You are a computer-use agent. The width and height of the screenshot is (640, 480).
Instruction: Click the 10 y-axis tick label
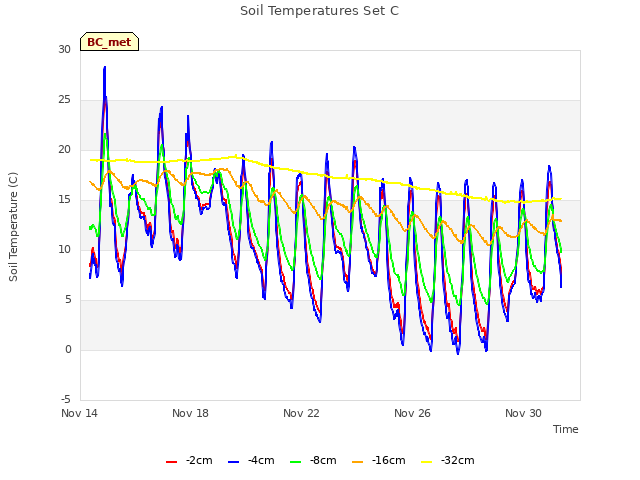64,249
